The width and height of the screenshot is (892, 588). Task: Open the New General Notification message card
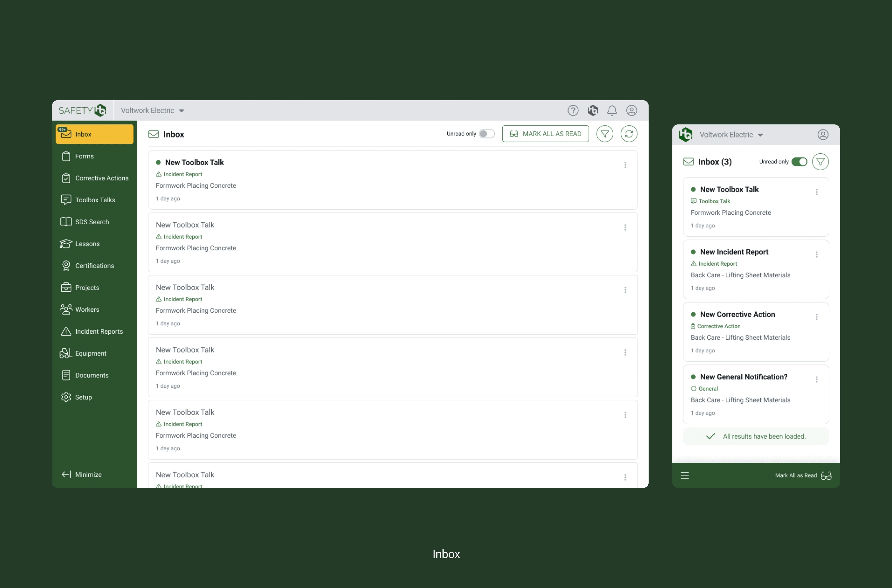[x=750, y=394]
